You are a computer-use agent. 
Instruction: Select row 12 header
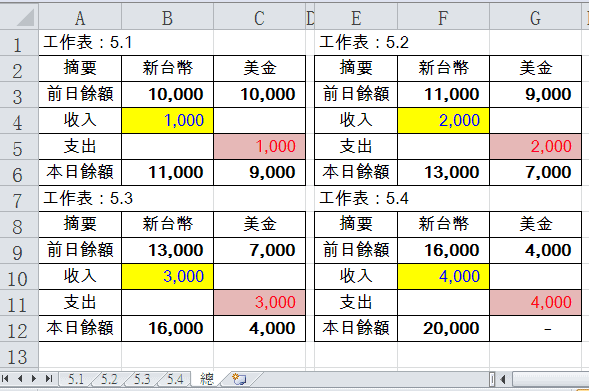(x=19, y=329)
